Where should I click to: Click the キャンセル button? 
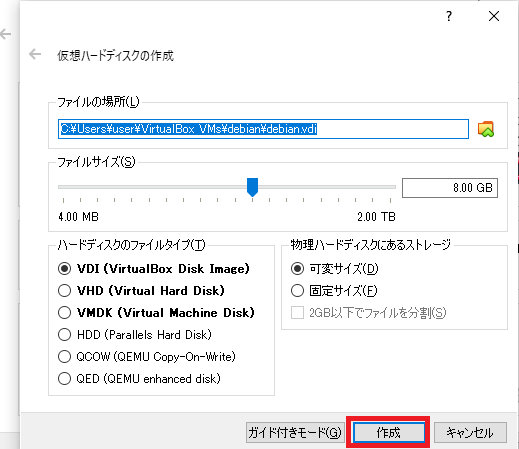click(470, 433)
